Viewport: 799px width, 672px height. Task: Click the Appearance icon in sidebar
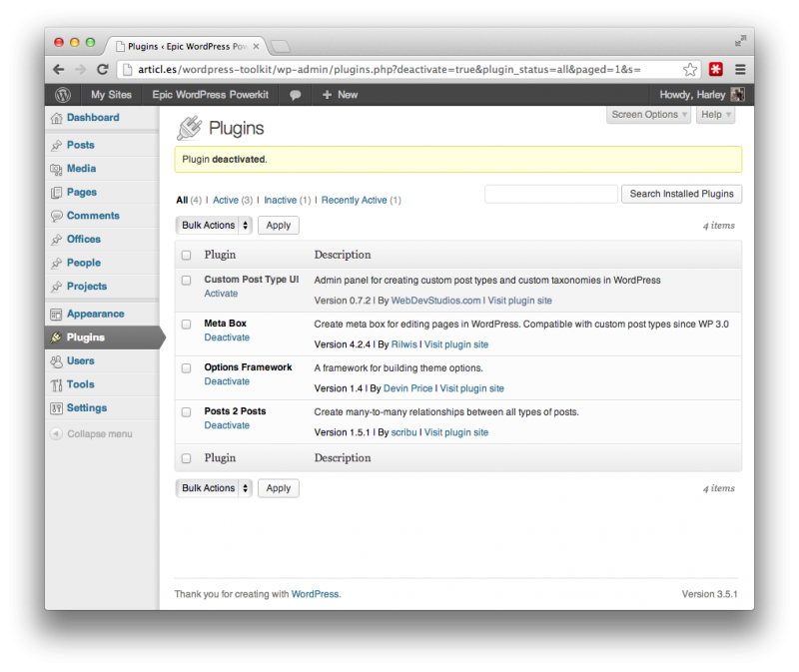point(56,315)
